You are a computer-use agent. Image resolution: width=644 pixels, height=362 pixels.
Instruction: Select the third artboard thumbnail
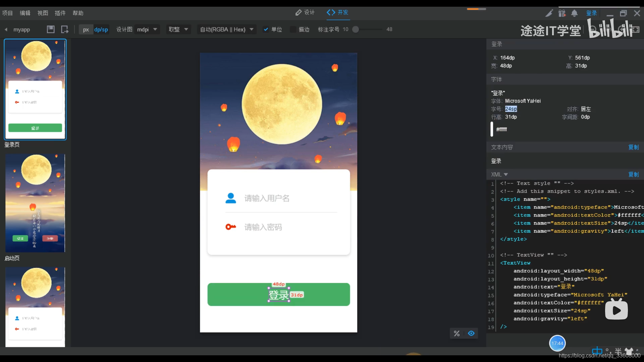tap(35, 307)
